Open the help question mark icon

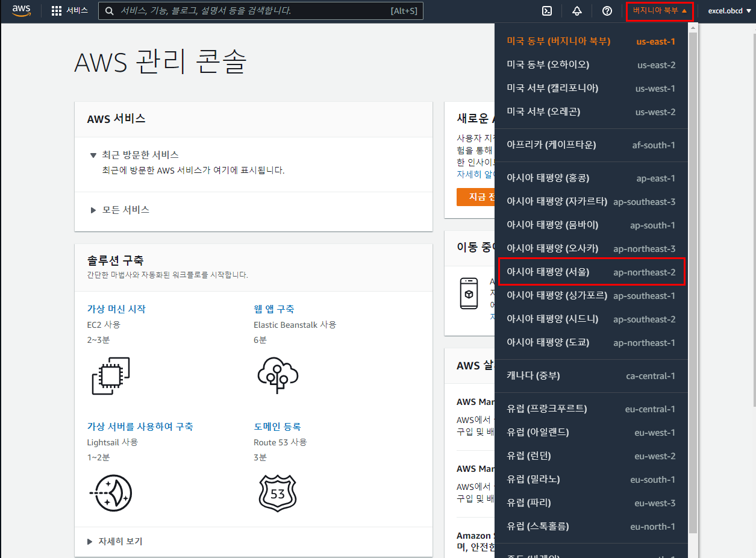pos(607,11)
